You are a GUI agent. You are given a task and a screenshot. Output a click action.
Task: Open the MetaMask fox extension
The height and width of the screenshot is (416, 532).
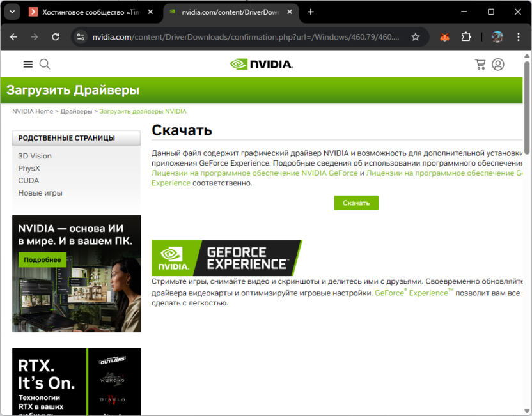445,36
